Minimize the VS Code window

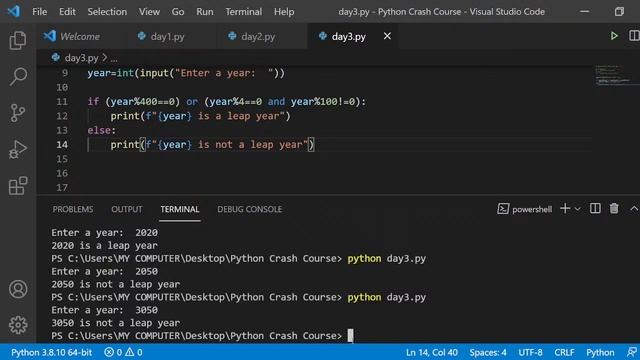(584, 11)
